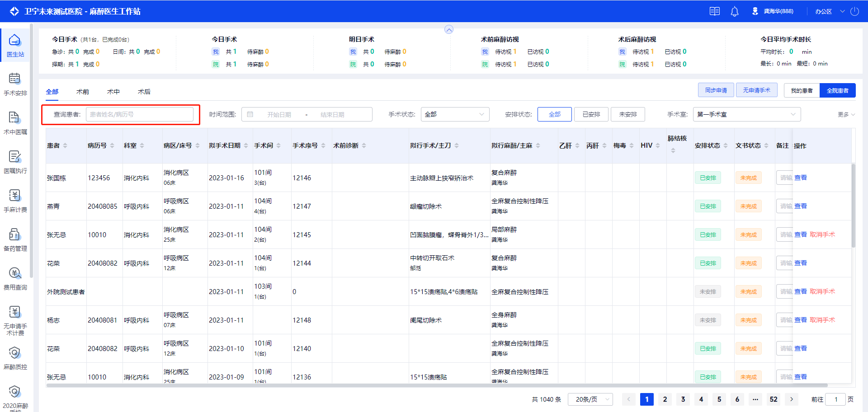Go to last page 52
Screen dimensions: 868x412
[774, 399]
